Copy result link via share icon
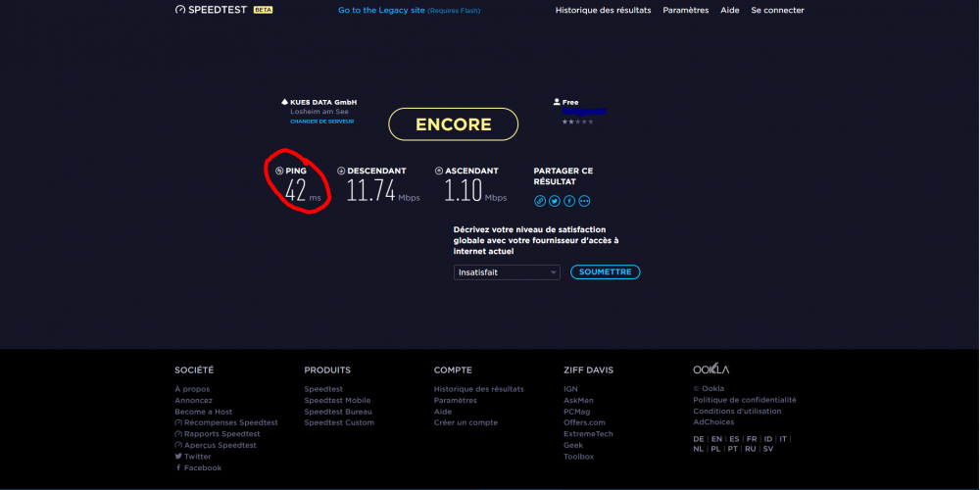 [x=540, y=201]
